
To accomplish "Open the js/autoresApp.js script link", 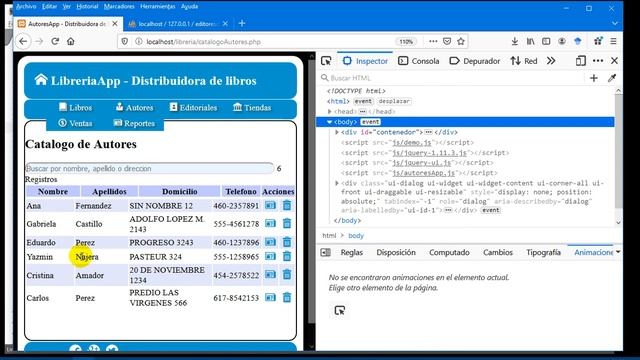I will 423,173.
